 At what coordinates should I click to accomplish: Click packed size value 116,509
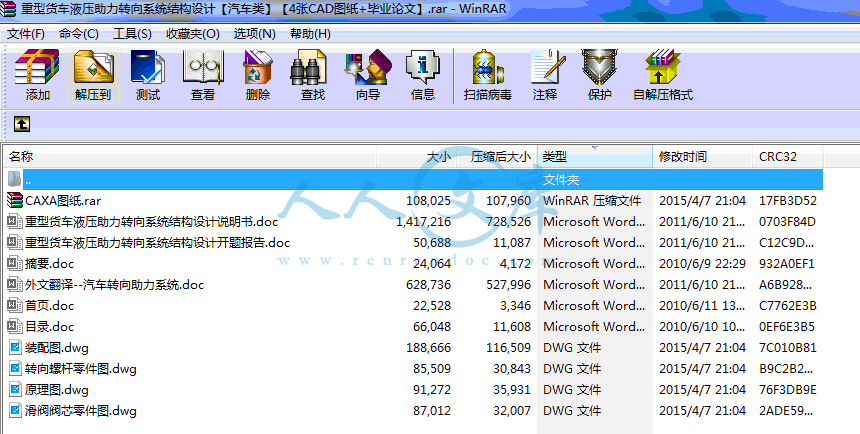pyautogui.click(x=508, y=348)
